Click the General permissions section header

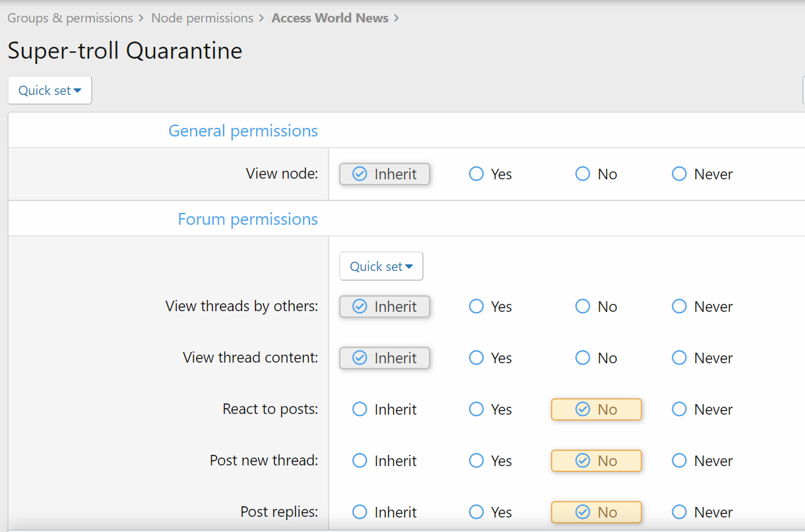(243, 131)
